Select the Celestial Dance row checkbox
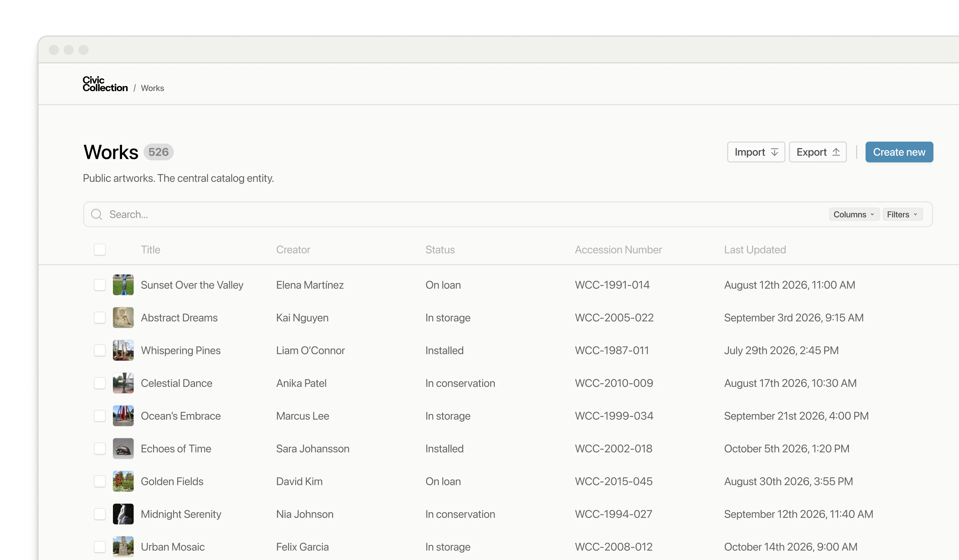 (x=100, y=383)
